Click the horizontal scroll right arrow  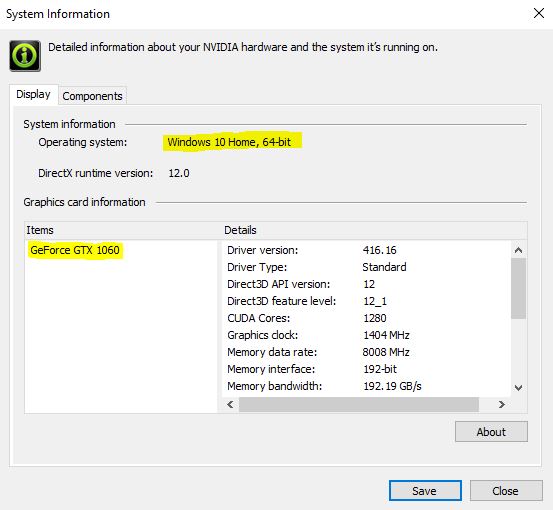click(x=502, y=404)
